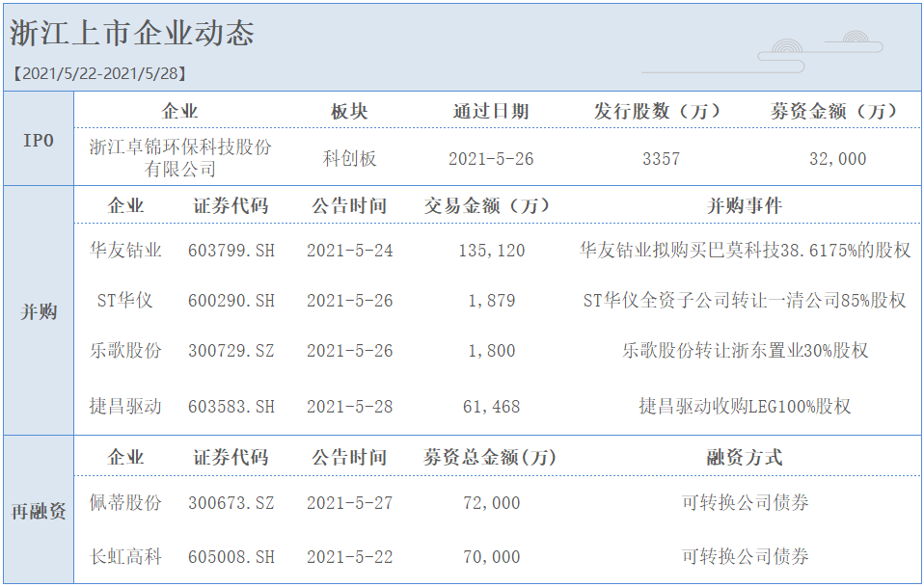Click stock code 603799.SH

[231, 251]
